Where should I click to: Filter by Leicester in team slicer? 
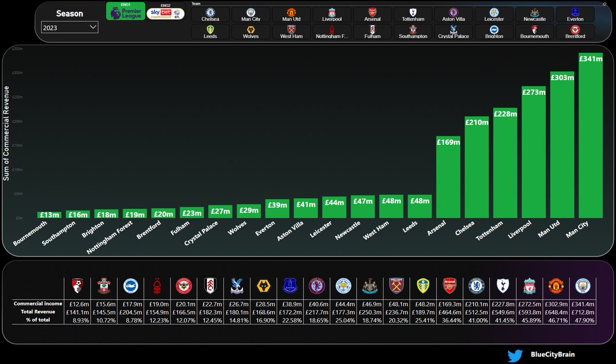pos(494,14)
